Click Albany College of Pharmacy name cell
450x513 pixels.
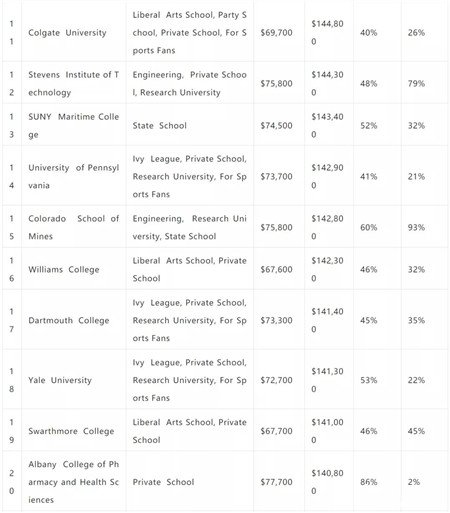coord(73,482)
